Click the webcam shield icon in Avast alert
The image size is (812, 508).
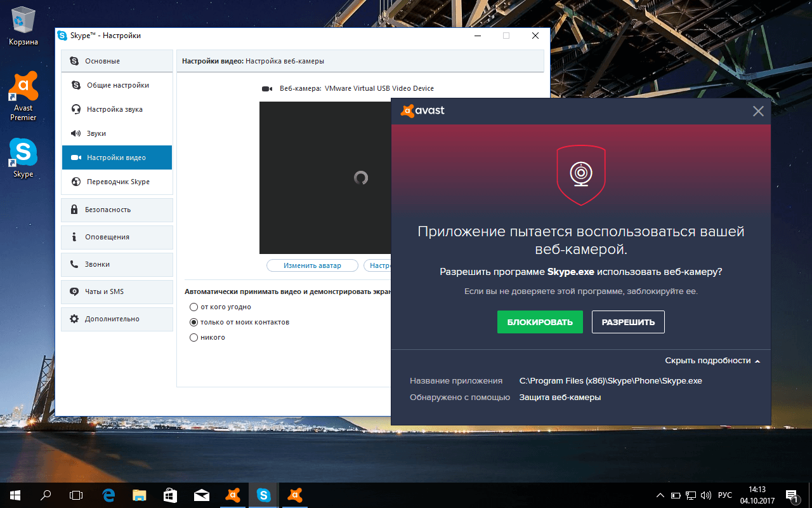tap(581, 175)
